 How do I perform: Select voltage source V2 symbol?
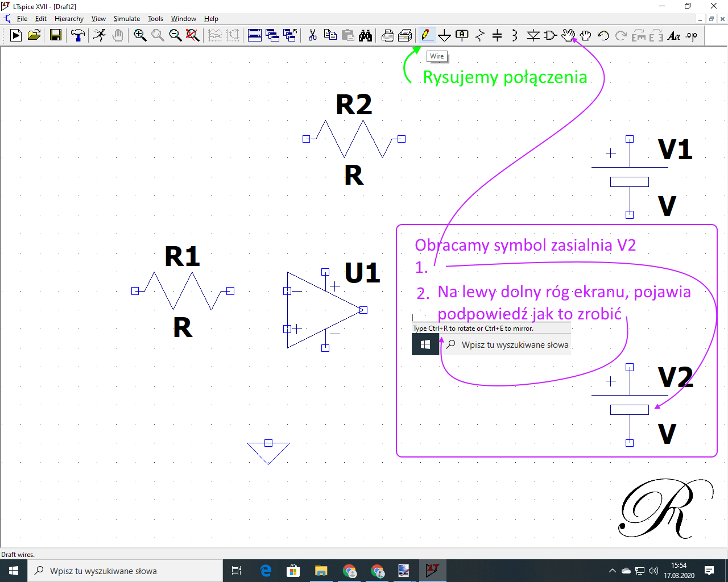(630, 405)
